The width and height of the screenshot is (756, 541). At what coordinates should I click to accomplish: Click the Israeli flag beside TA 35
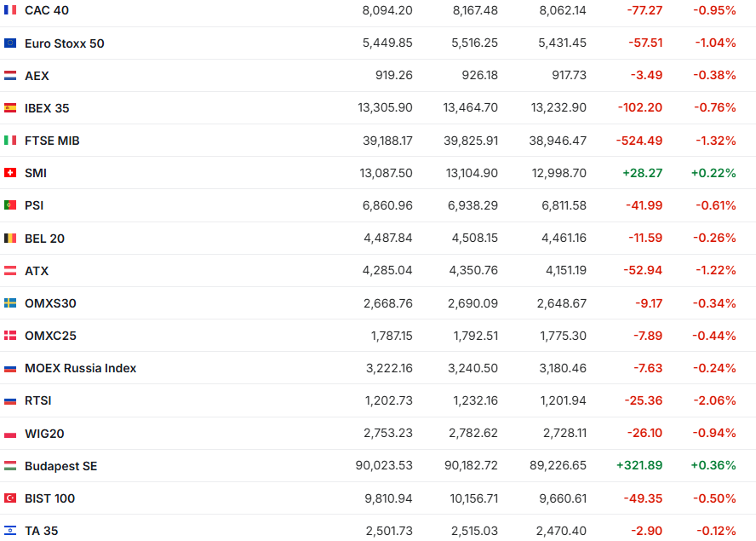coord(10,531)
